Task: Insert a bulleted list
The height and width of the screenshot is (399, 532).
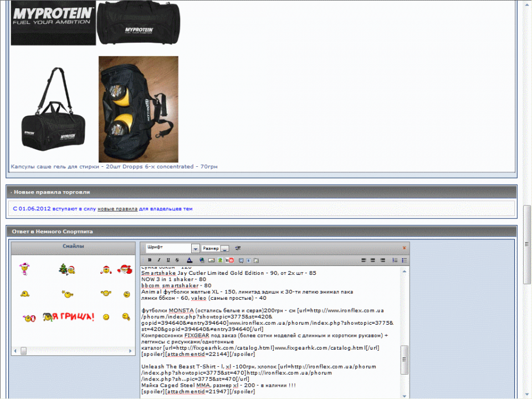Action: pyautogui.click(x=405, y=260)
